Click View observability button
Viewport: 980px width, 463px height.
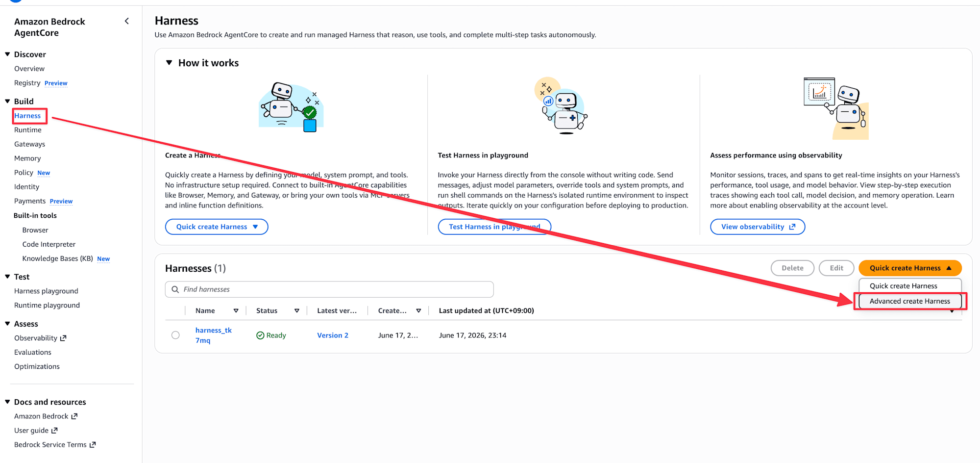pos(758,227)
